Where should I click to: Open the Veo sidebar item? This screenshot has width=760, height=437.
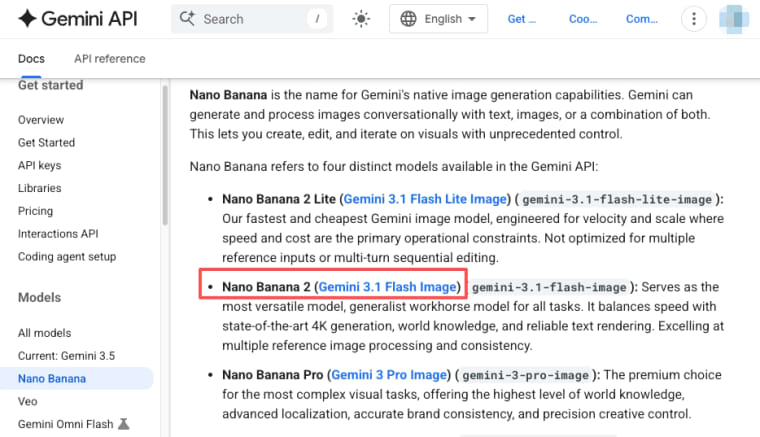pos(28,401)
